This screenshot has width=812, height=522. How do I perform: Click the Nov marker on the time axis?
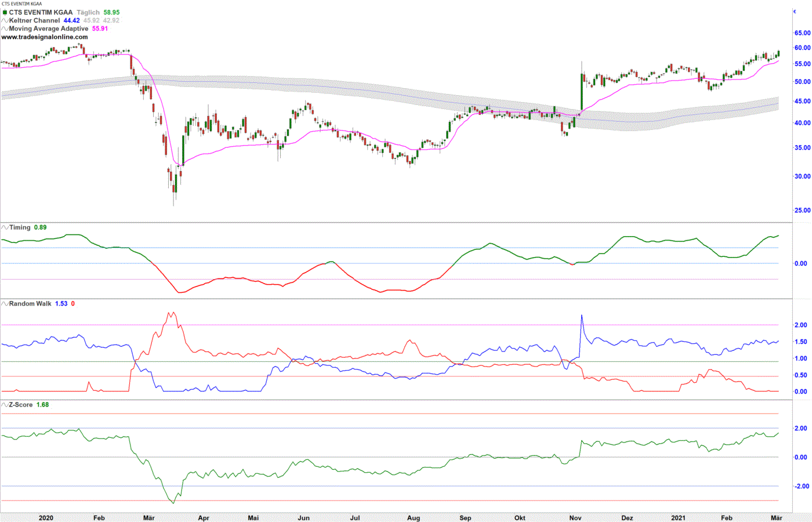[x=575, y=518]
